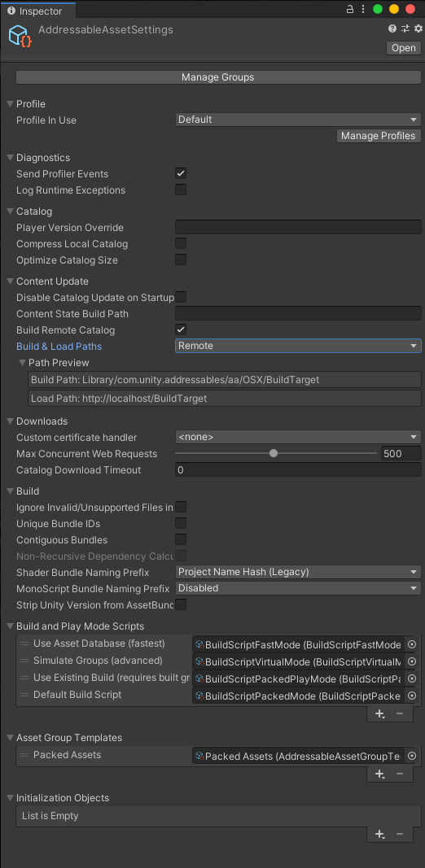The height and width of the screenshot is (868, 425).
Task: Click the gear settings icon in header
Action: 418,28
